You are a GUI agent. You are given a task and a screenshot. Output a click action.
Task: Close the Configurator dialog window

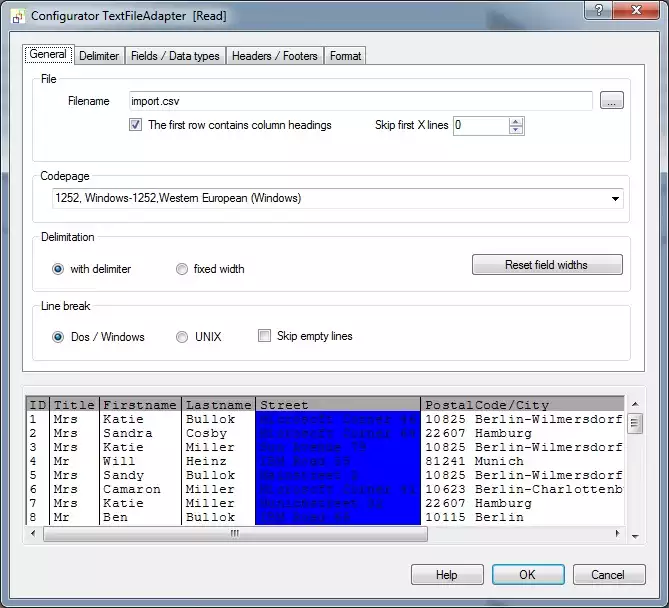pos(637,11)
